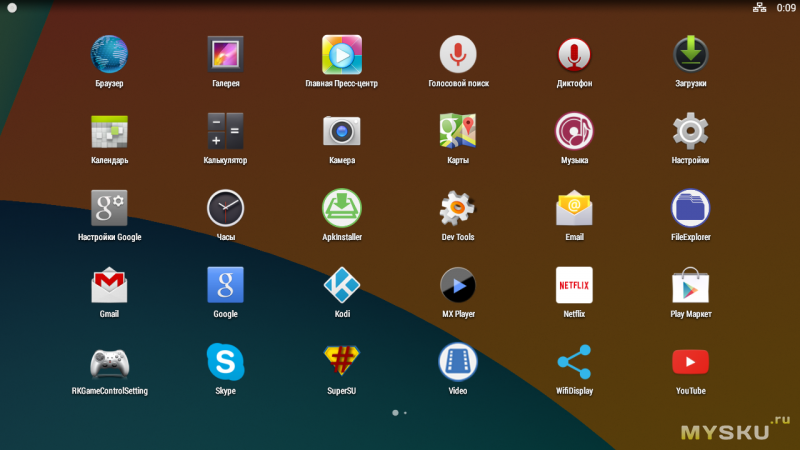Launch the Музыка music app
800x450 pixels.
pos(574,132)
